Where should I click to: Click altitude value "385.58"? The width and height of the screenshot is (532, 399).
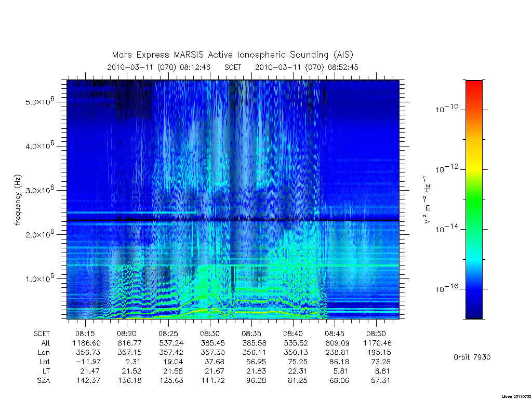254,343
